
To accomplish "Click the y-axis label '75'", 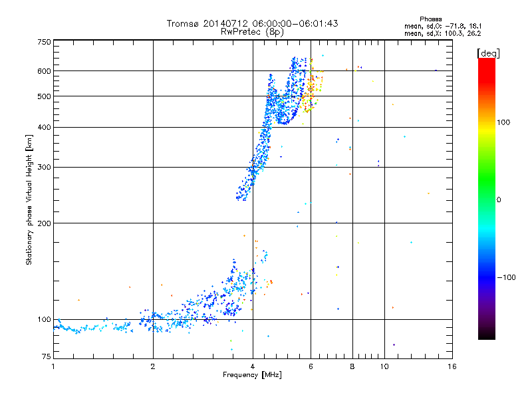I will tap(47, 356).
